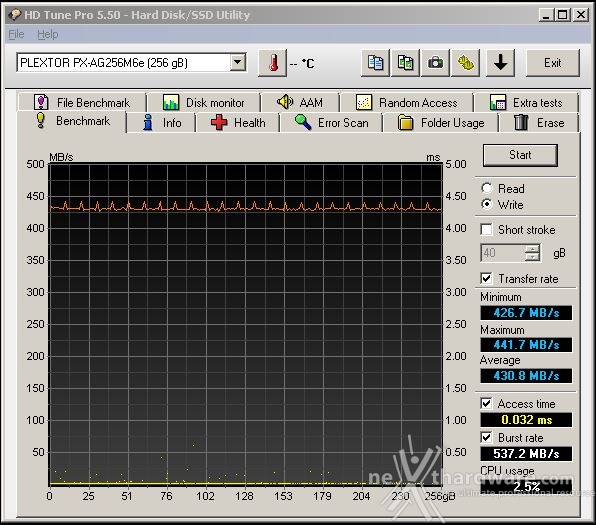Click the copy screenshot to clipboard icon
The width and height of the screenshot is (596, 525).
tap(405, 63)
